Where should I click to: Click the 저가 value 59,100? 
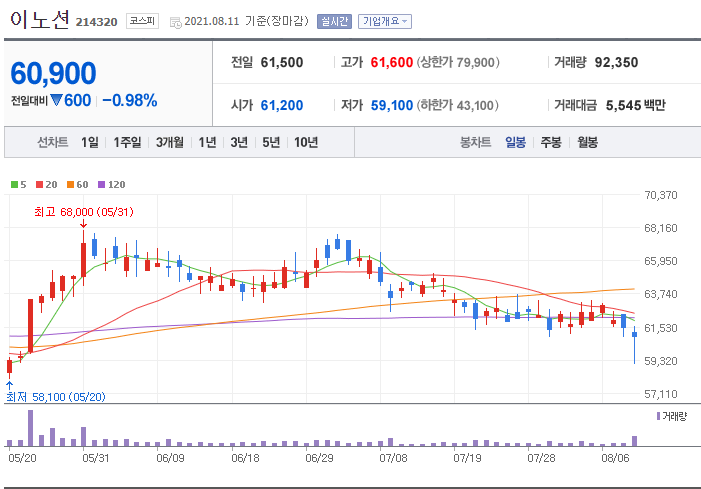[x=392, y=105]
